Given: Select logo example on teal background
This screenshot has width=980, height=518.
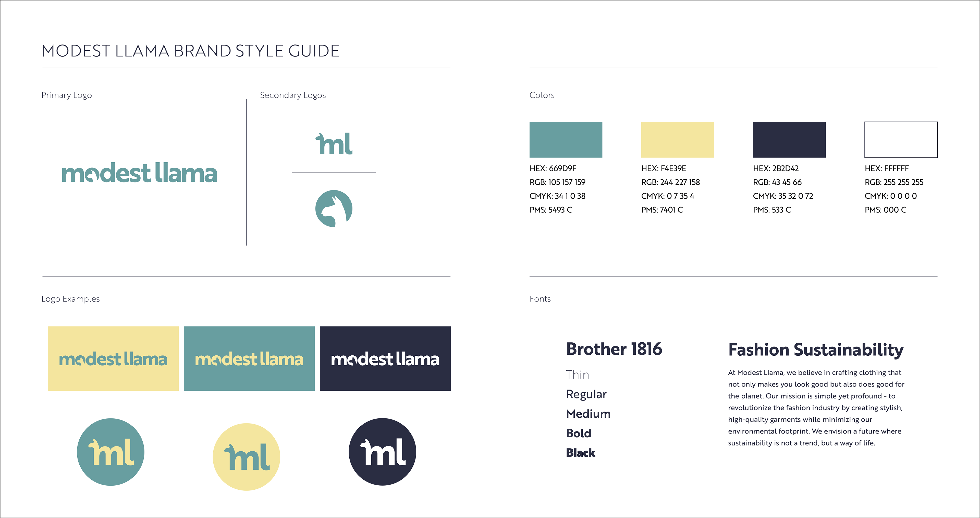Looking at the screenshot, I should [x=249, y=358].
